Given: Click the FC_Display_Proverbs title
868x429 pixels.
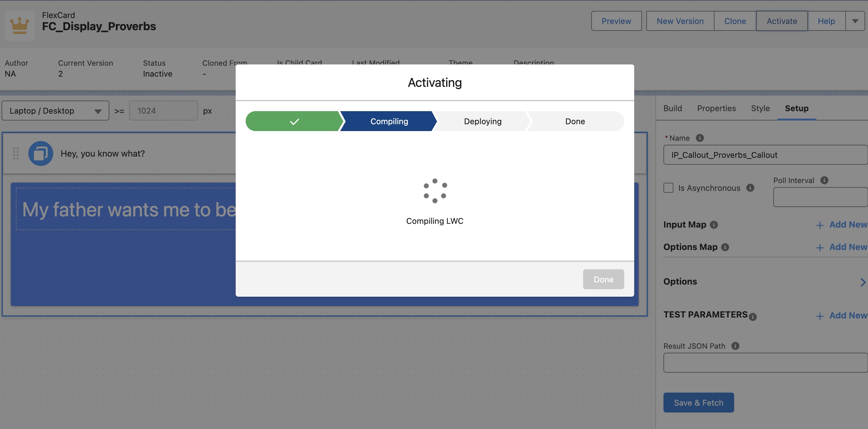Looking at the screenshot, I should 99,26.
